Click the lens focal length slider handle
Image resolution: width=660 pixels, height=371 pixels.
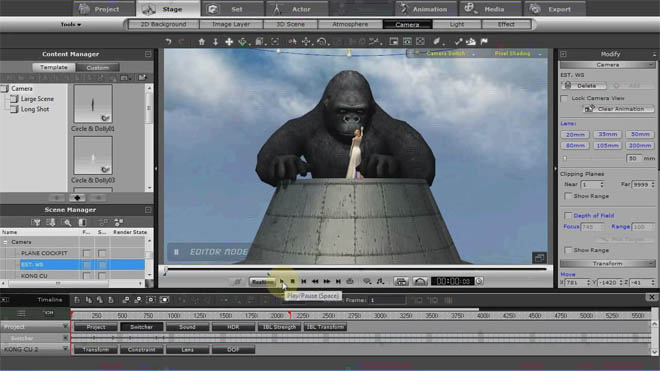565,159
